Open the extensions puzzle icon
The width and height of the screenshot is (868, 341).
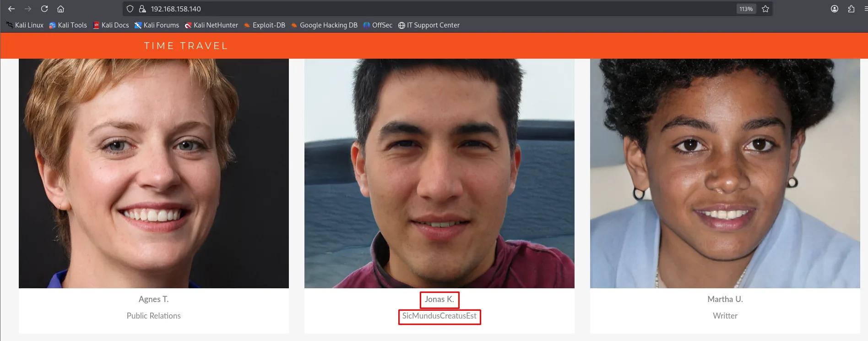pyautogui.click(x=851, y=9)
